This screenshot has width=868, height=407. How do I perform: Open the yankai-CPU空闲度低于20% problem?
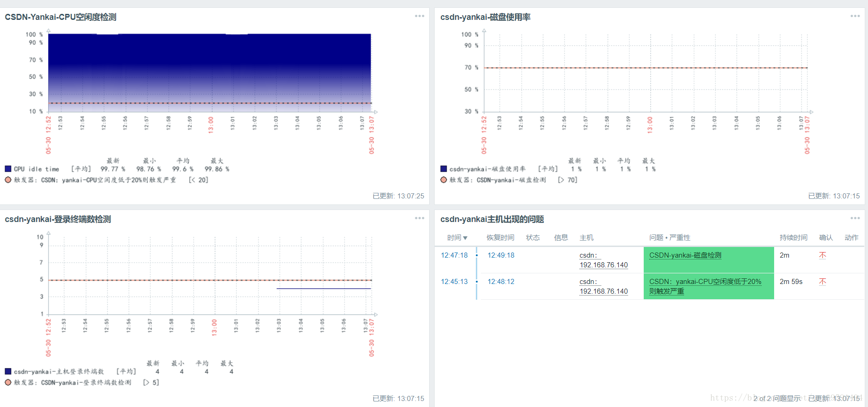click(705, 286)
